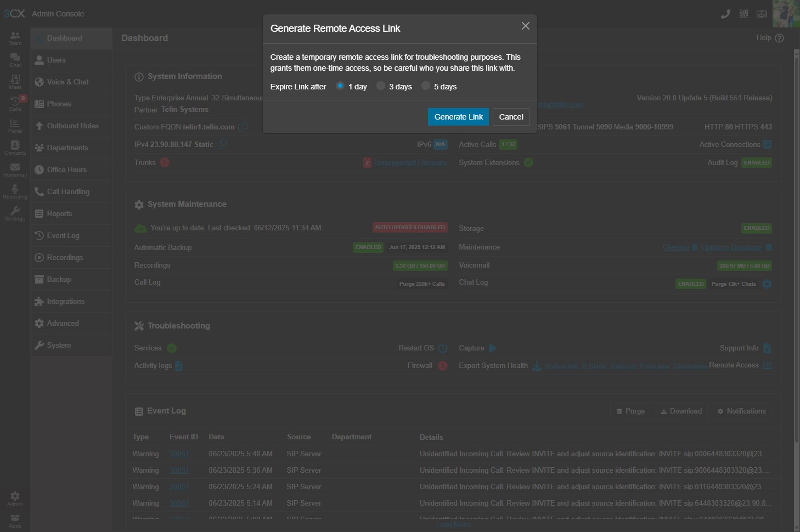Open Event Log Notifications settings
Viewport: 800px width, 532px height.
741,411
